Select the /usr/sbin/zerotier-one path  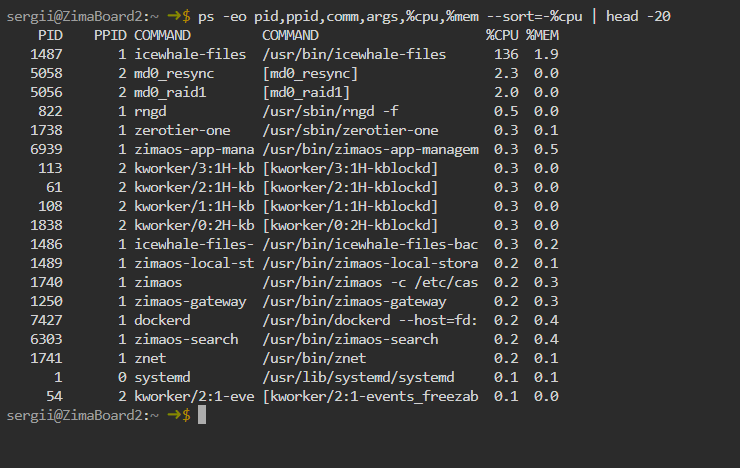coord(350,130)
